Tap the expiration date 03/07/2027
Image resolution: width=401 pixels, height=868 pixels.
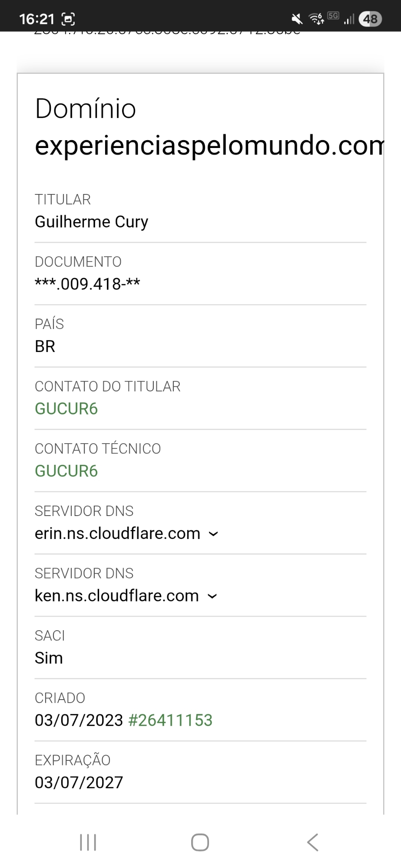(79, 783)
